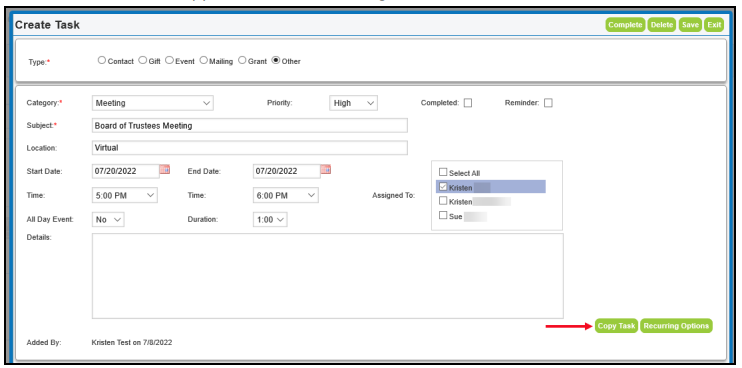Image resolution: width=742 pixels, height=368 pixels.
Task: Check the Completed checkbox
Action: tap(468, 103)
